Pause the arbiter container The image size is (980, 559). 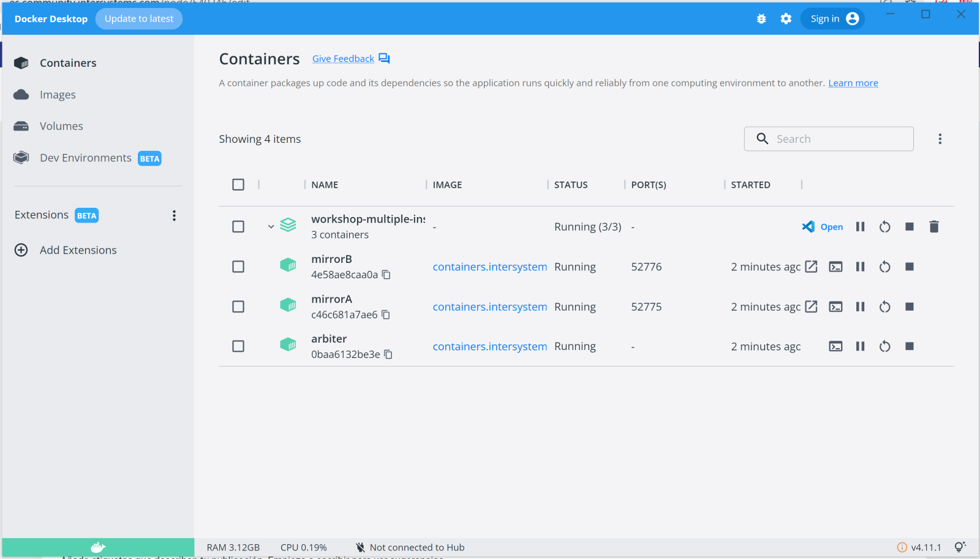[x=860, y=346]
